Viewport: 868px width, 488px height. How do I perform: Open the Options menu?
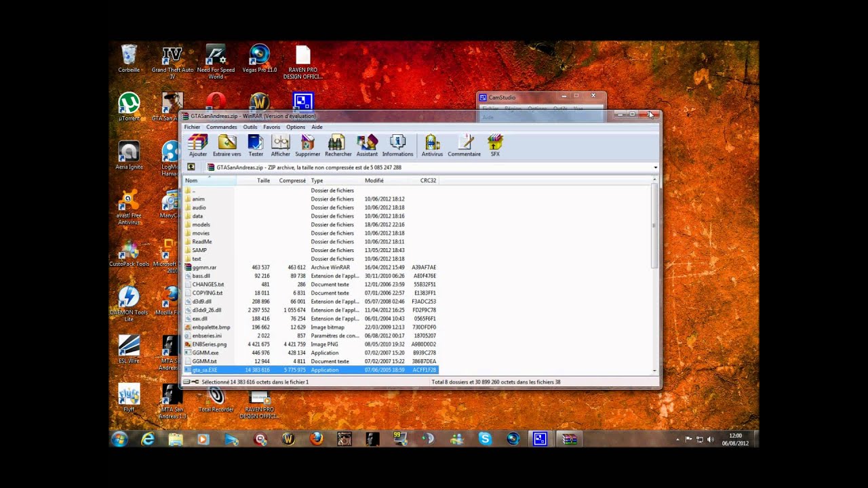coord(296,127)
